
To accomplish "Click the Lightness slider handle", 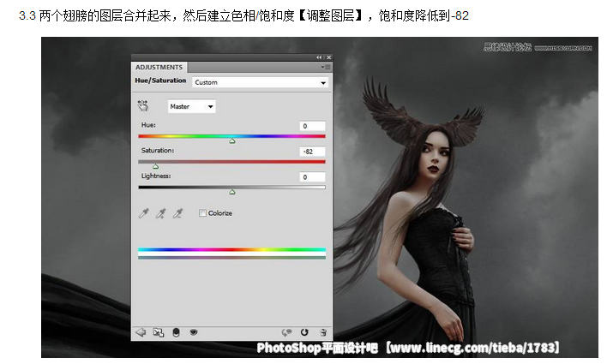I will tap(231, 192).
